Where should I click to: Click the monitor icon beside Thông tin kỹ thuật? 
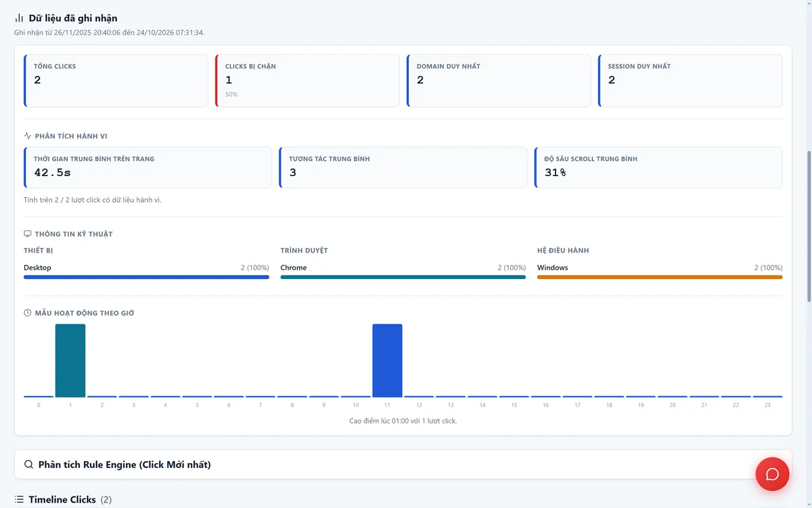click(x=28, y=234)
